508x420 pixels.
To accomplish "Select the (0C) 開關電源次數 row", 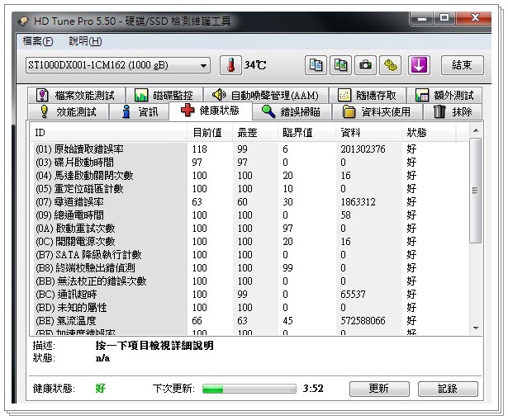I will pyautogui.click(x=249, y=242).
